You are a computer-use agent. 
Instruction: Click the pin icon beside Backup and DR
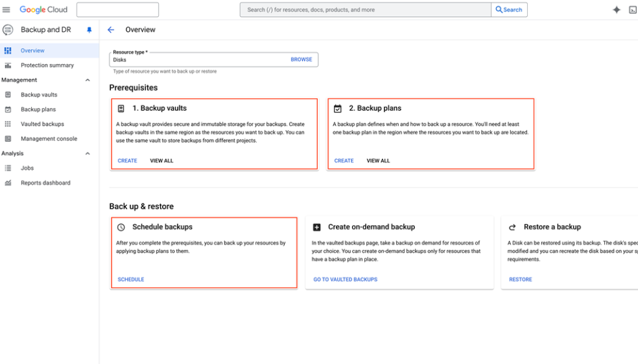[x=88, y=30]
